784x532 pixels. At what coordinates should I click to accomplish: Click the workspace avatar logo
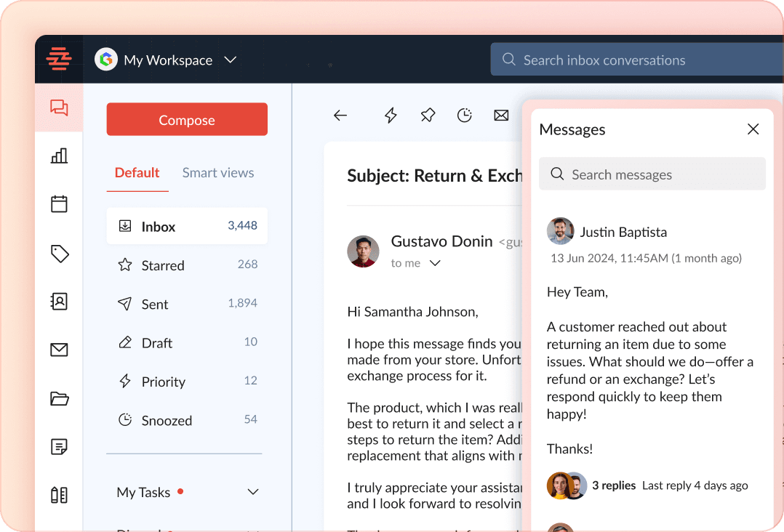[x=106, y=60]
